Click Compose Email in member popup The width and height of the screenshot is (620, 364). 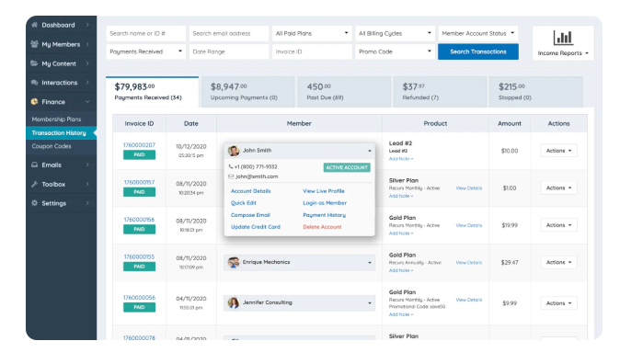coord(251,215)
